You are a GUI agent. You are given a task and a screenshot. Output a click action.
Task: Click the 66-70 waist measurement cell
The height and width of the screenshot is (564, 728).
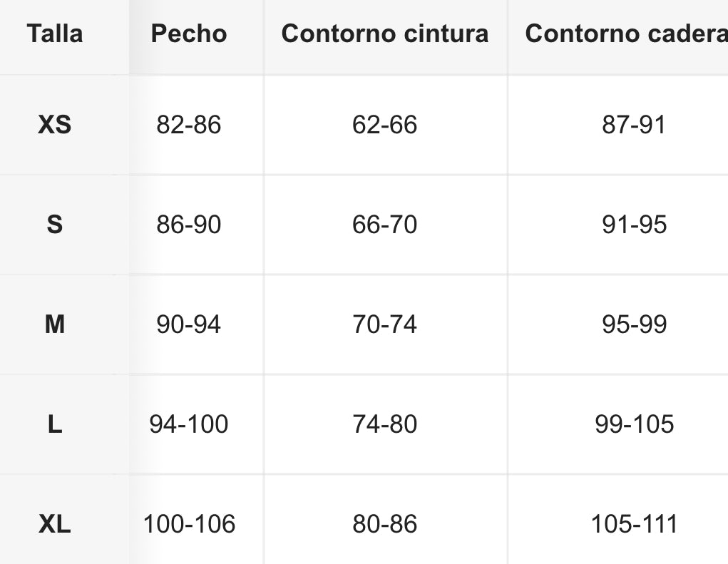(385, 225)
